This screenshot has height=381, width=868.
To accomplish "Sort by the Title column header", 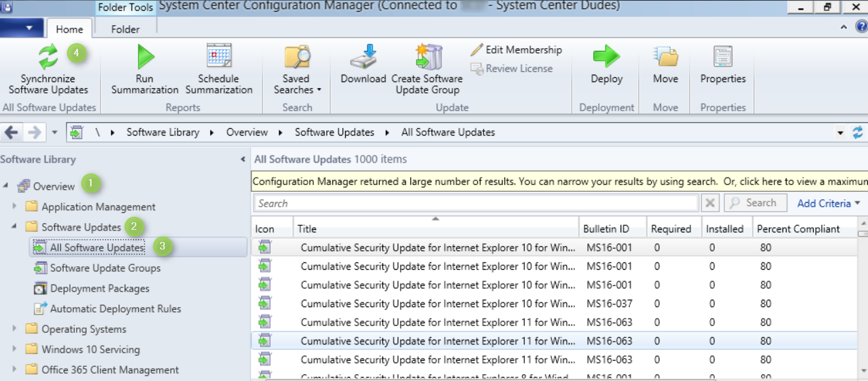I will pyautogui.click(x=436, y=228).
